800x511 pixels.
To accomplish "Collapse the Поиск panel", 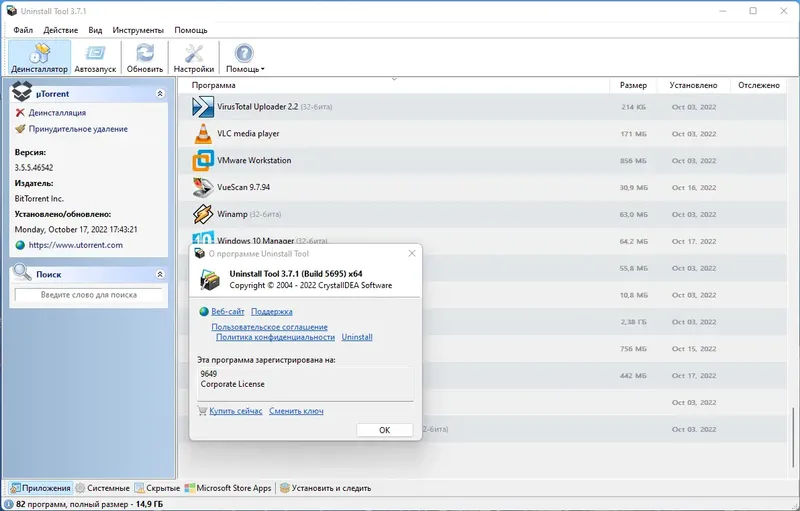I will click(160, 274).
